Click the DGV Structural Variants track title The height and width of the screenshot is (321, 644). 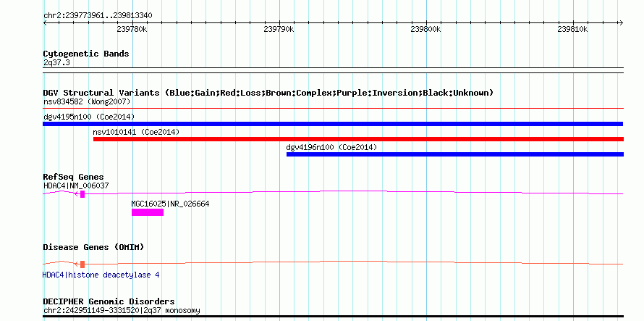pyautogui.click(x=268, y=93)
